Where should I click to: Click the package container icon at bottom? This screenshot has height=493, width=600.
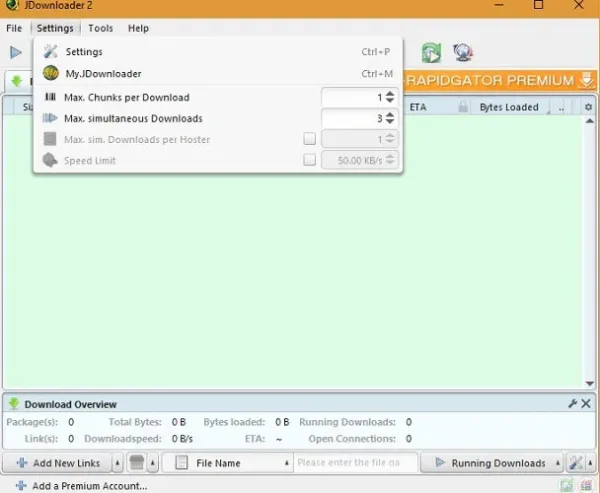point(137,463)
